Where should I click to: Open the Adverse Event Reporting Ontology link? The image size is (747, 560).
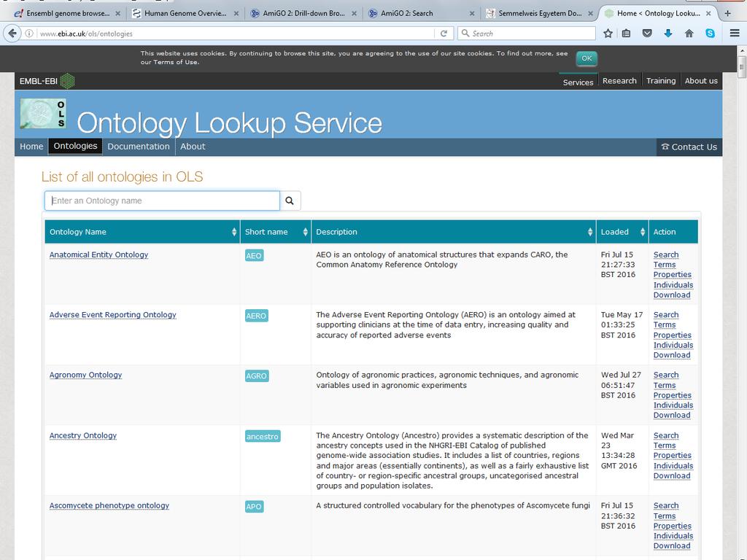pyautogui.click(x=112, y=315)
